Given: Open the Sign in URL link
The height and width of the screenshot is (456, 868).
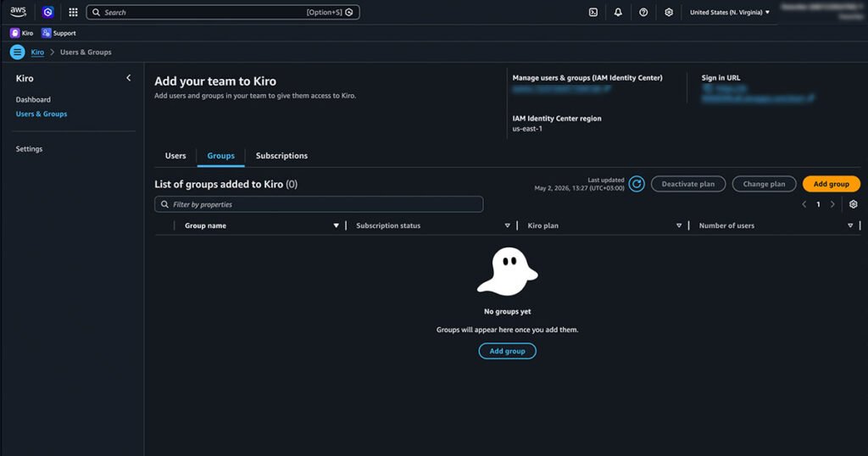Looking at the screenshot, I should (x=757, y=93).
